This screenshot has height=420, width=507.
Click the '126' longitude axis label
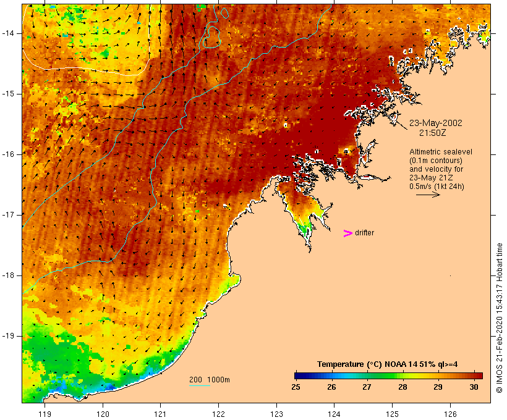click(450, 414)
